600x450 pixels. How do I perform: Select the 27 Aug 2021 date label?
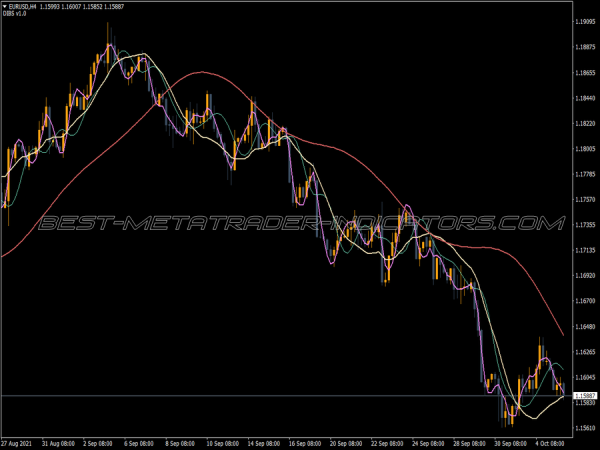21,443
